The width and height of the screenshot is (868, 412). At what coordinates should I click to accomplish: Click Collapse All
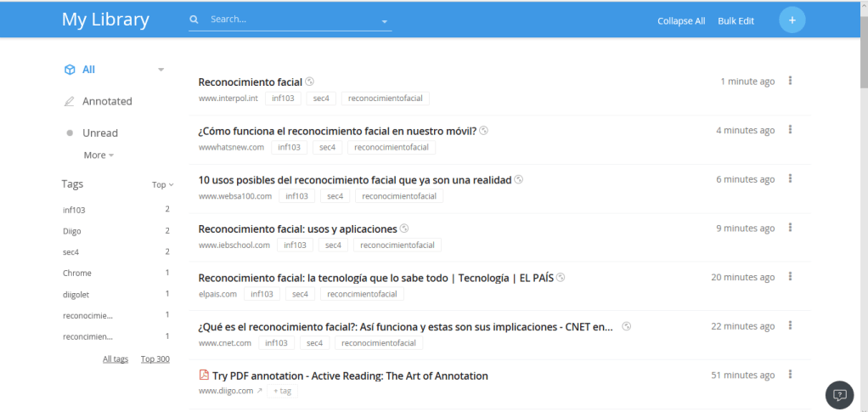[x=681, y=21]
